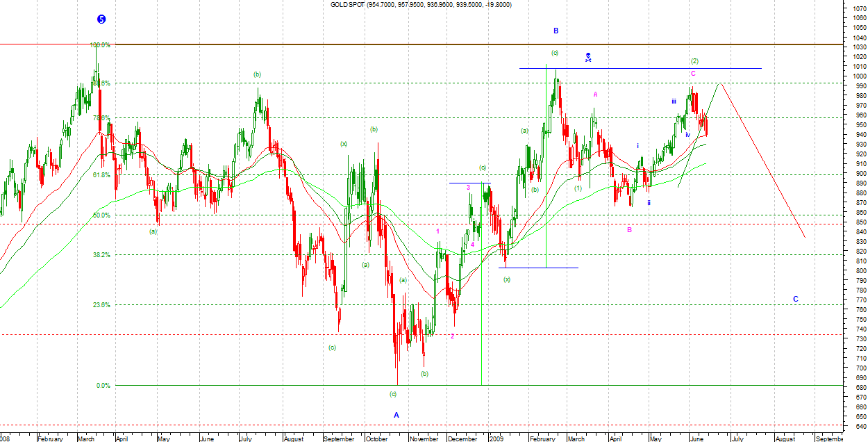Click November on the time axis

pos(423,439)
